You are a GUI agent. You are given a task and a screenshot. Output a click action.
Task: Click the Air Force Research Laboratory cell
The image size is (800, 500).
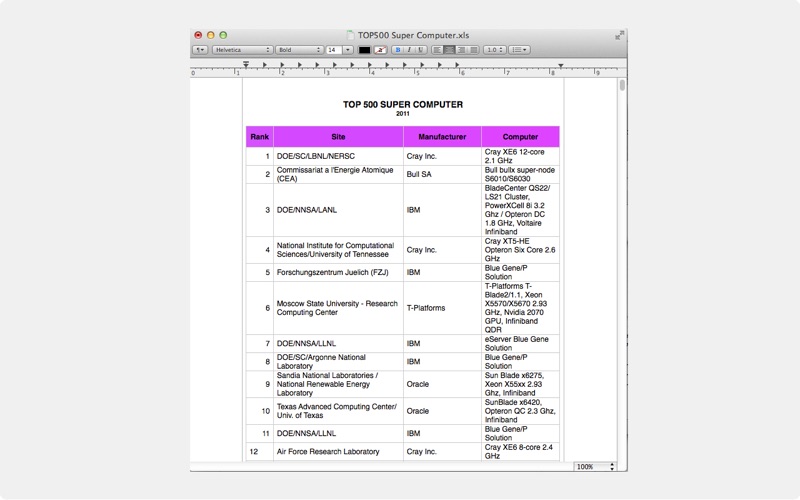click(x=338, y=452)
